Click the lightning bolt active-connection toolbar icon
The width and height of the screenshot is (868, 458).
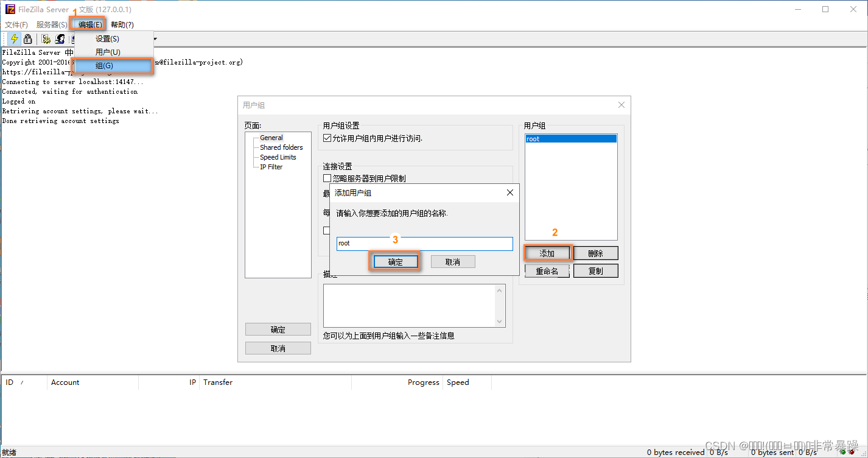click(x=14, y=39)
